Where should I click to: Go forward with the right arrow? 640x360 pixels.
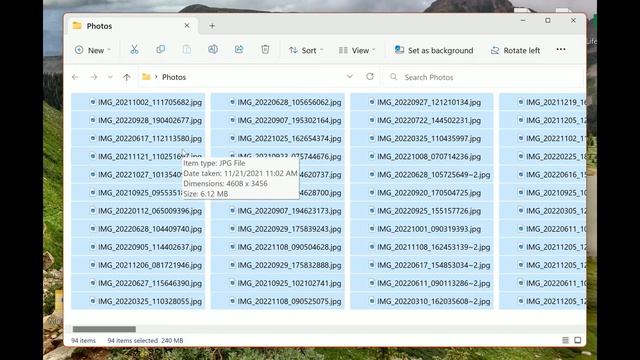click(94, 77)
